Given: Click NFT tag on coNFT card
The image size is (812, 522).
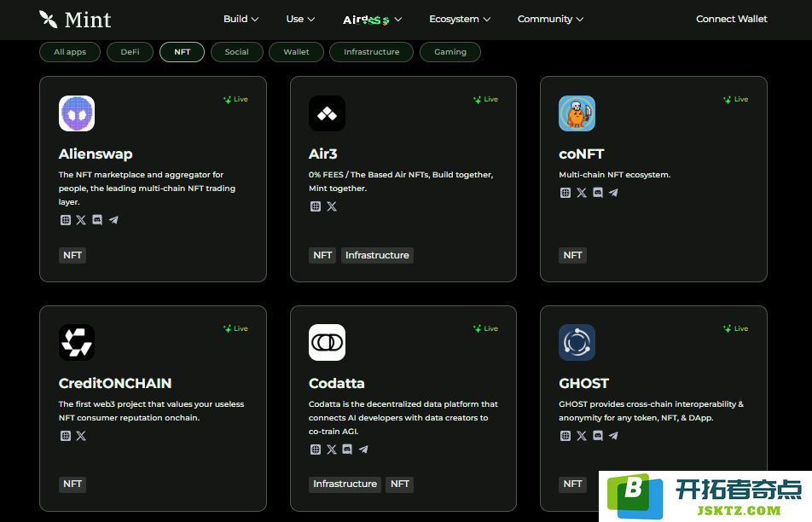Looking at the screenshot, I should click(x=573, y=255).
